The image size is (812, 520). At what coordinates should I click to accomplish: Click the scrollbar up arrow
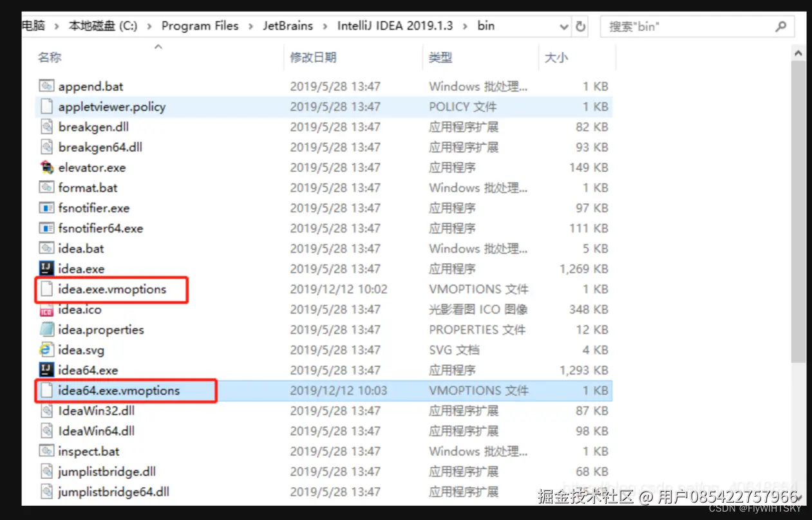tap(798, 54)
